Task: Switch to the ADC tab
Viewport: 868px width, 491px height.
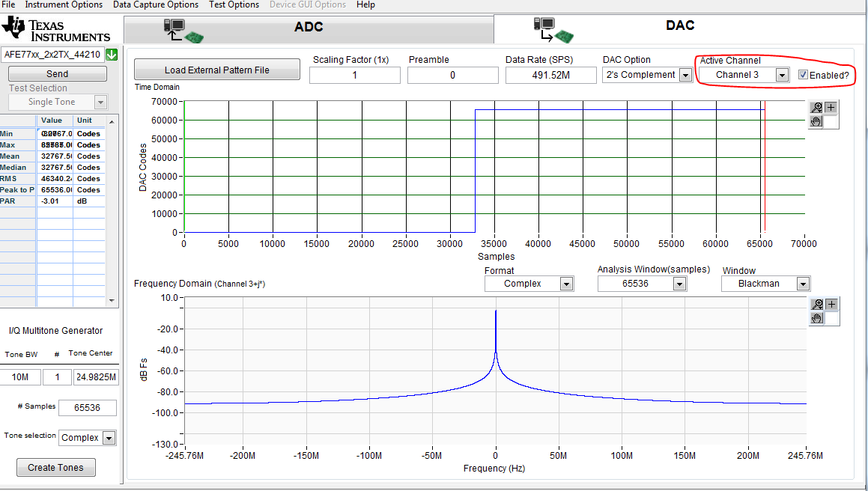Action: click(308, 27)
